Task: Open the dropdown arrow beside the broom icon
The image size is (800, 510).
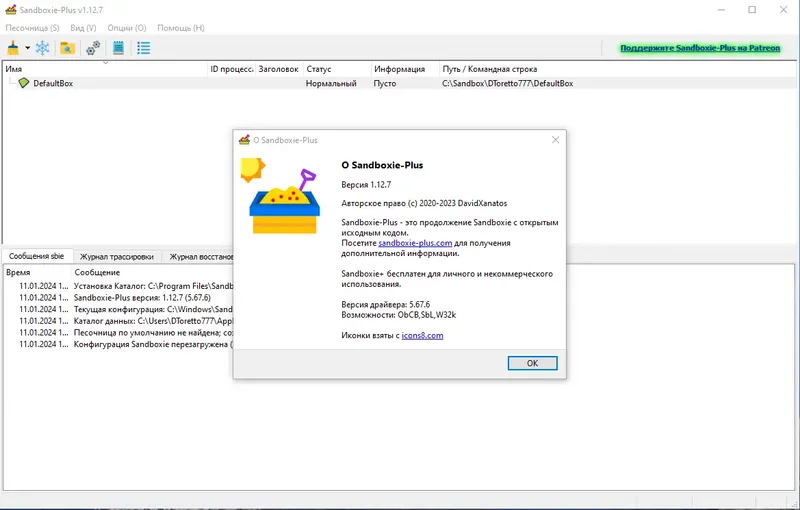Action: [x=28, y=48]
